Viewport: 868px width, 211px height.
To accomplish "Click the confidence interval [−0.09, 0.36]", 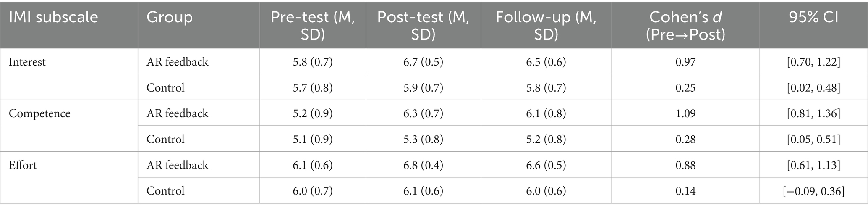I will click(813, 191).
